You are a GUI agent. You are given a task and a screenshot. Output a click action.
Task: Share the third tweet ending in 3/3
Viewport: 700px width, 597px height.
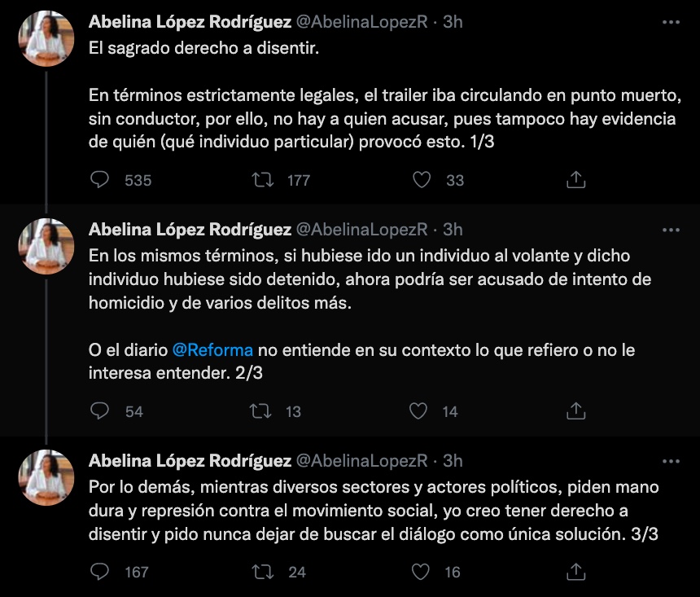575,572
